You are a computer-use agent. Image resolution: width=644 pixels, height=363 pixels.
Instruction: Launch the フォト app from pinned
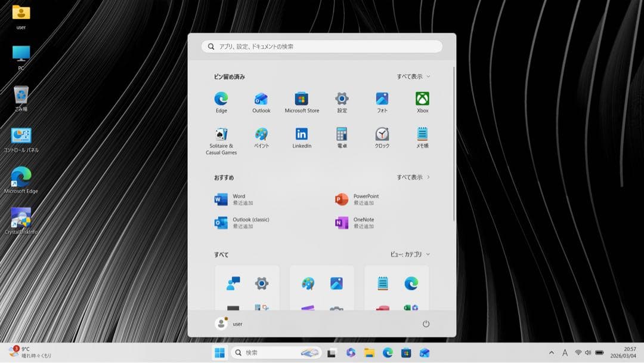coord(382,102)
